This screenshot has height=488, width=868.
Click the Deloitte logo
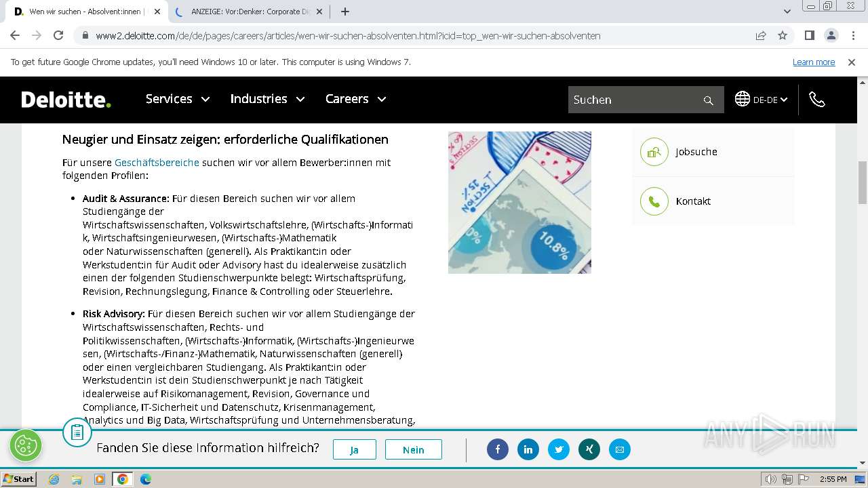pyautogui.click(x=66, y=100)
